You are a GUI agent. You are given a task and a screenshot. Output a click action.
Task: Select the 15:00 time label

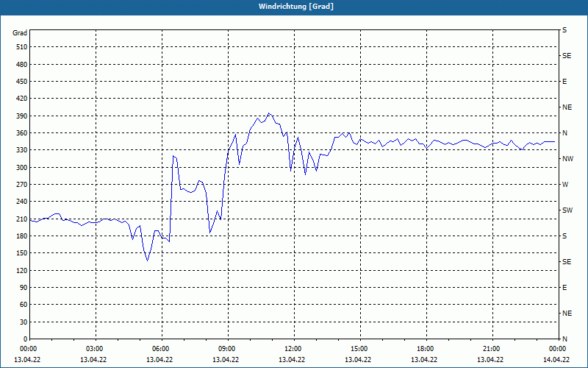tap(360, 349)
